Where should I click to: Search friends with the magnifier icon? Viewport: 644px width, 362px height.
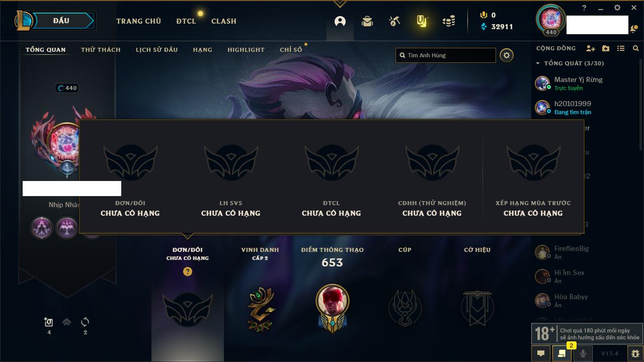636,48
